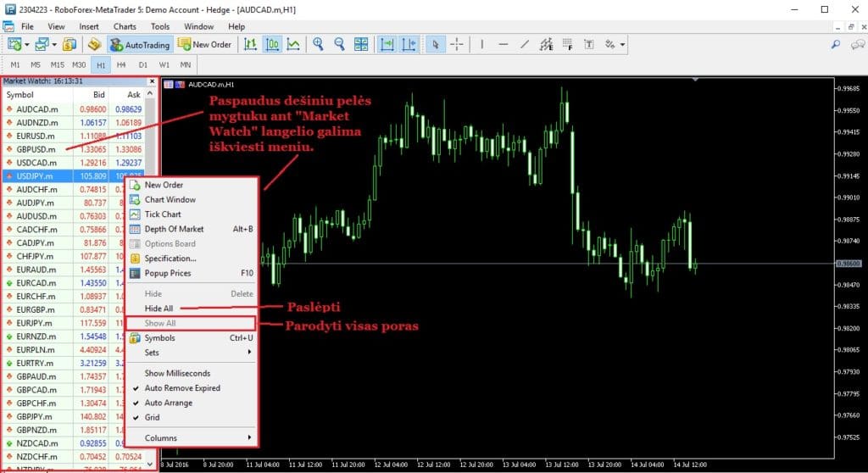868x473 pixels.
Task: Tile chart windows icon
Action: (x=361, y=45)
